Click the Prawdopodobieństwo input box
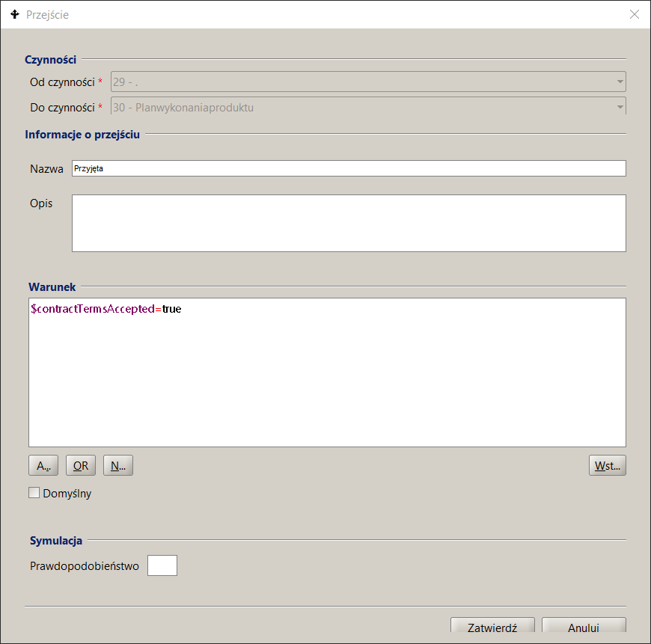 click(162, 565)
